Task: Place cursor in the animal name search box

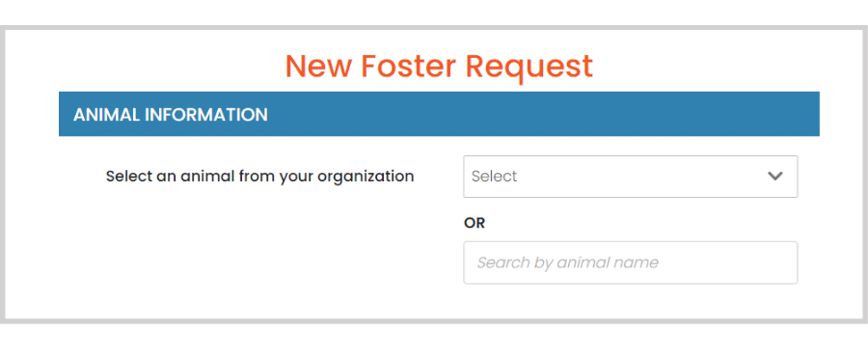Action: point(631,262)
